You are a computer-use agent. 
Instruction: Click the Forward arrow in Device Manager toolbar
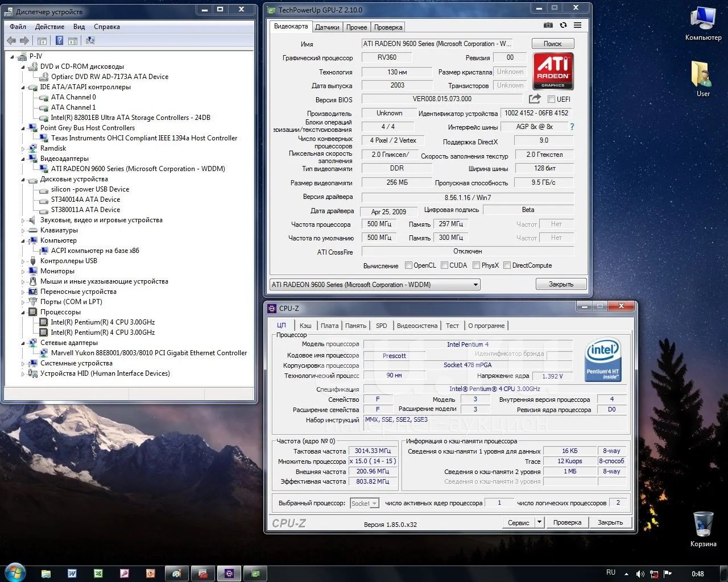(x=24, y=40)
